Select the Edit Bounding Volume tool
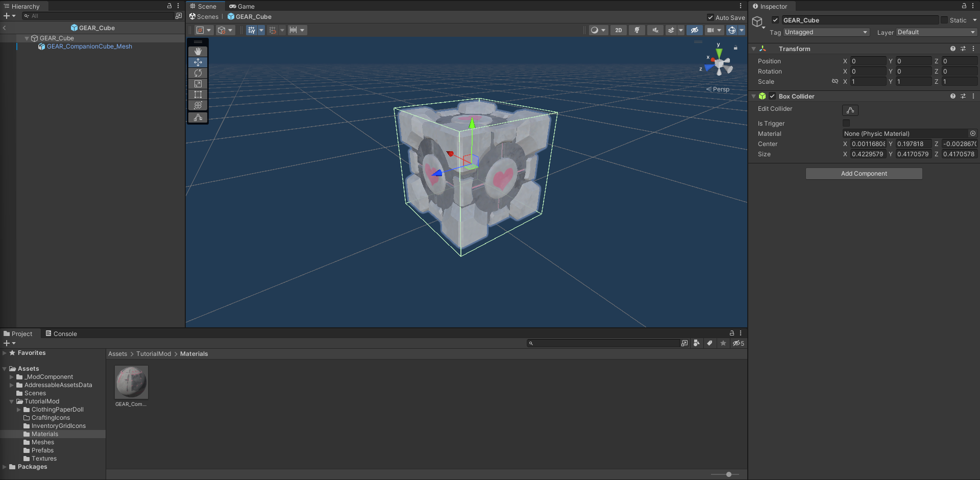 pos(198,117)
